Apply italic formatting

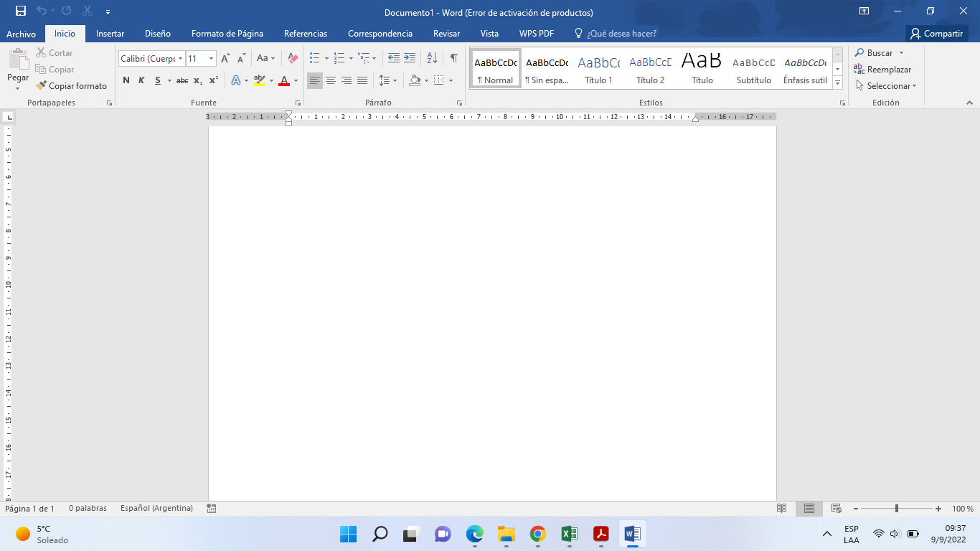(141, 80)
